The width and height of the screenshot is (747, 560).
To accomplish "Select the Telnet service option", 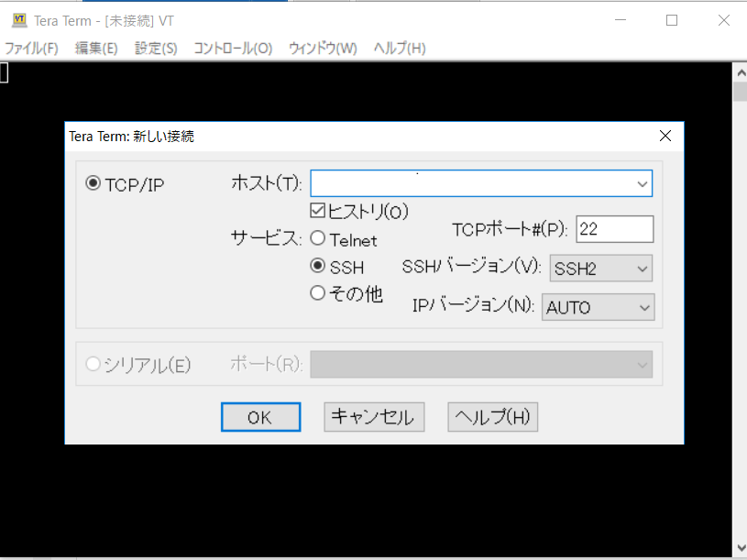I will pyautogui.click(x=318, y=238).
